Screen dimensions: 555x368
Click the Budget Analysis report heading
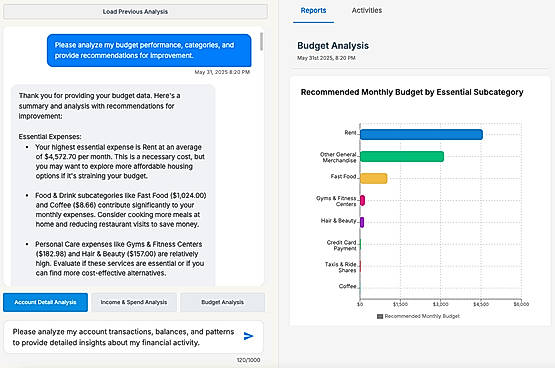333,46
